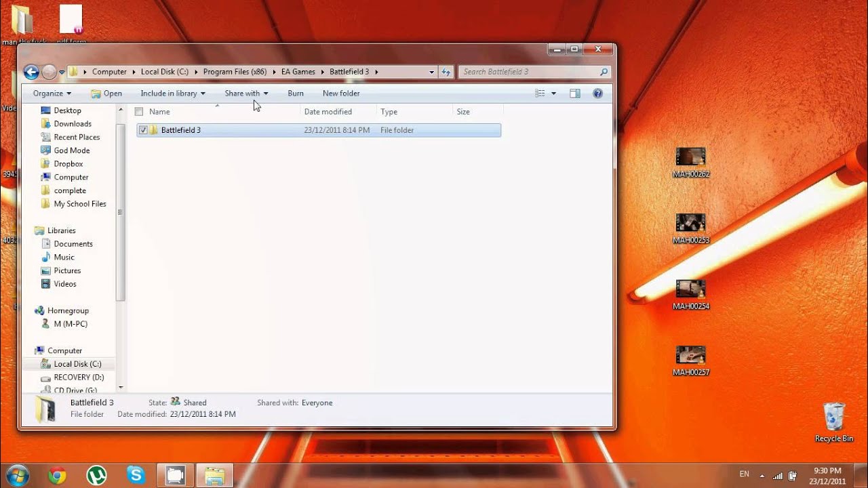Viewport: 868px width, 488px height.
Task: Sort by the Type column
Action: [x=389, y=112]
